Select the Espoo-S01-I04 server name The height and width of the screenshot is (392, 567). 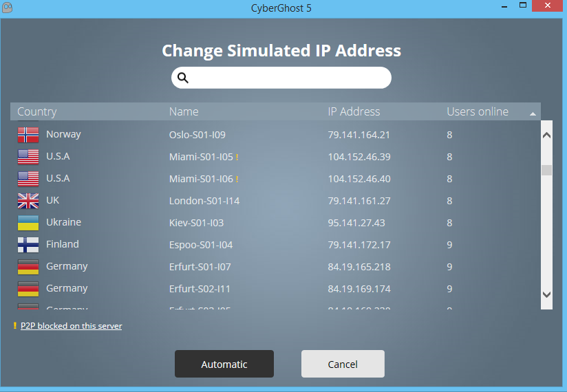pos(201,246)
